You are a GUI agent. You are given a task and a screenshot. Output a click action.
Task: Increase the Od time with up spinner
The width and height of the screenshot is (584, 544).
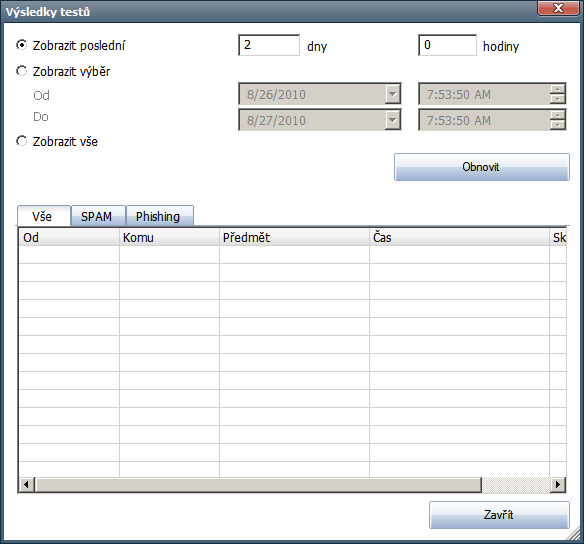click(x=557, y=89)
